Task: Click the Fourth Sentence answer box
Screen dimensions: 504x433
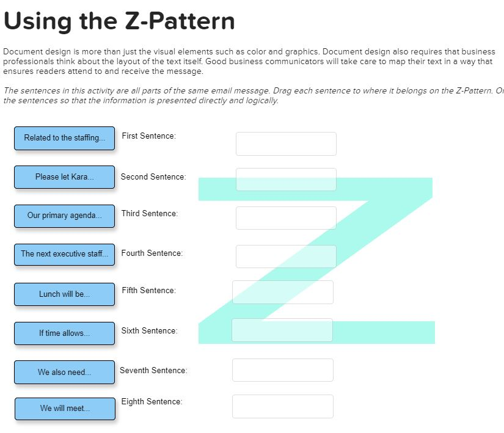Action: (x=286, y=256)
